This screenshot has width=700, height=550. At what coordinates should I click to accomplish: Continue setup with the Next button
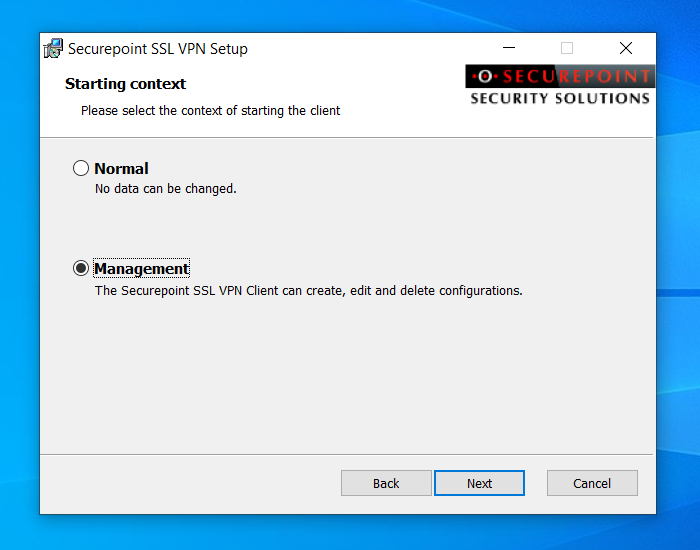(x=479, y=483)
